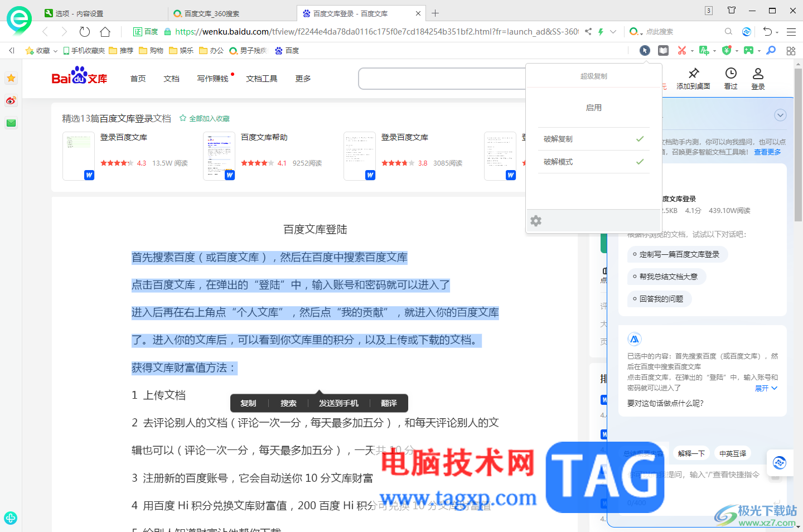Click the 查看更多 link
This screenshot has width=803, height=532.
pos(767,152)
